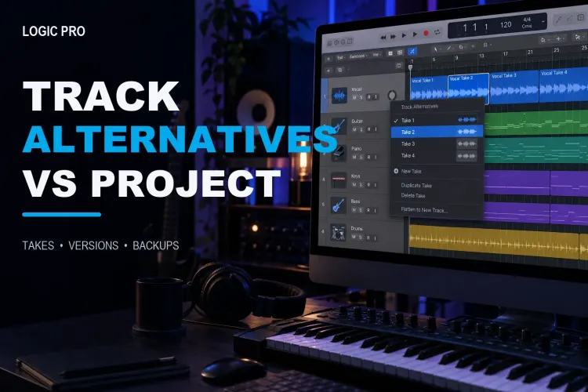
Task: Click the add track plus button
Action: tap(328, 70)
